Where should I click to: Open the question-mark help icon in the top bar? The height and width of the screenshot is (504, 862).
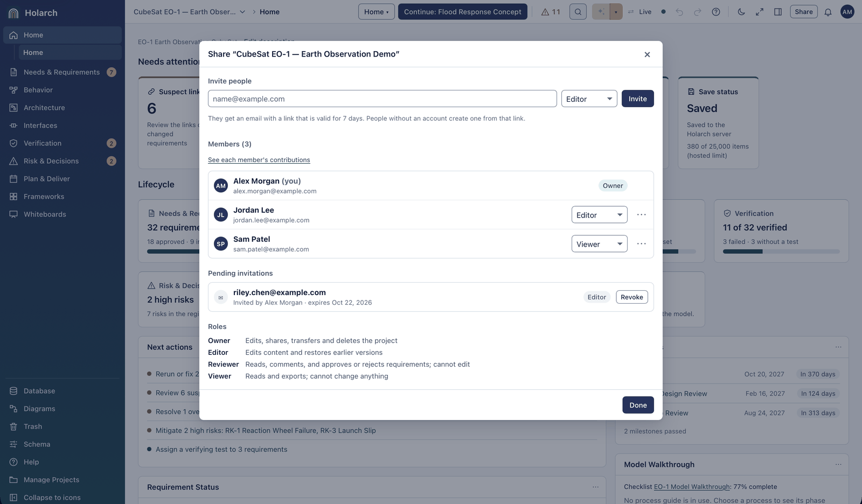[x=716, y=12]
